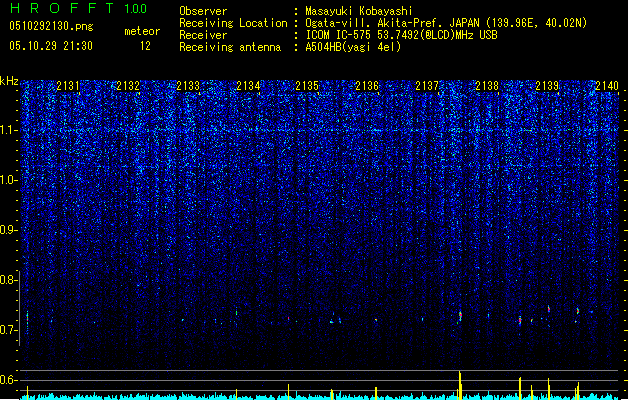
Task: Click the kHz axis unit label
Action: click(x=9, y=81)
